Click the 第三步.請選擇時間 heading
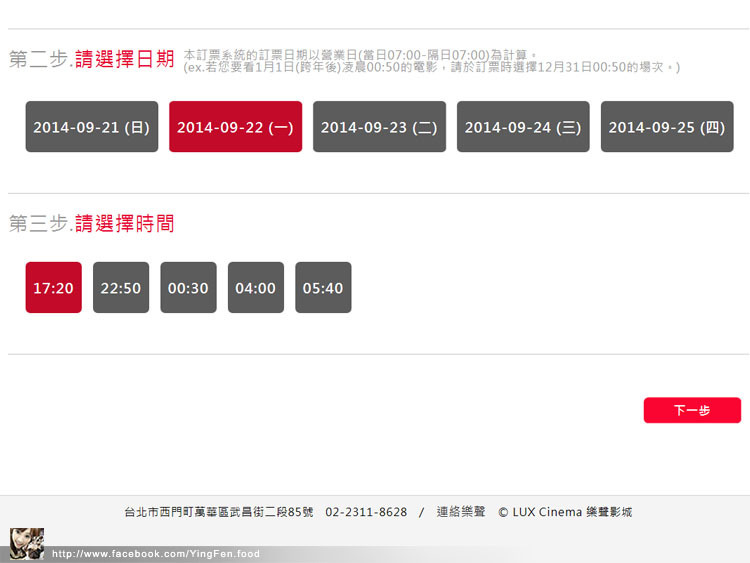 click(91, 223)
